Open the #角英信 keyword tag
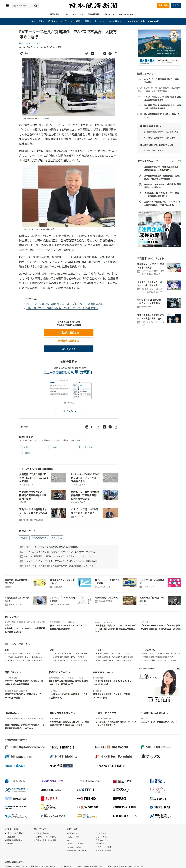 (x=24, y=538)
